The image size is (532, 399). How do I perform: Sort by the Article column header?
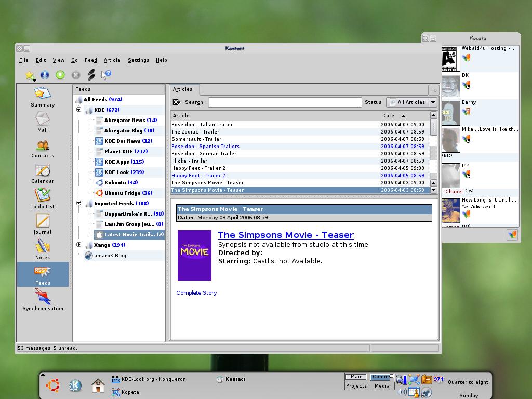click(275, 116)
